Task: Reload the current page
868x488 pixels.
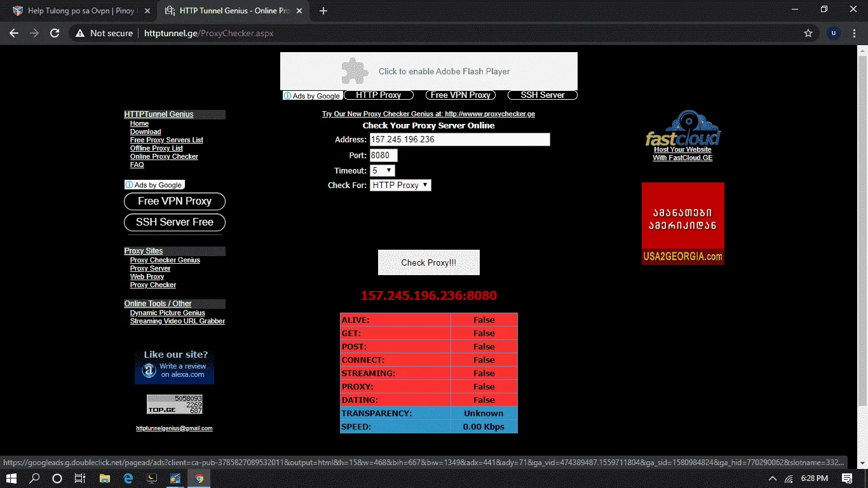Action: pyautogui.click(x=55, y=33)
